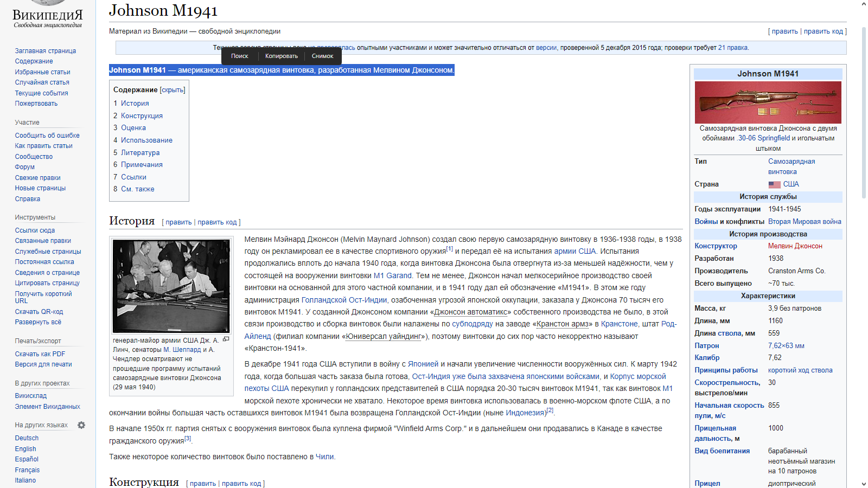The image size is (868, 488).
Task: Choose Поиск in the selection popup
Action: [239, 56]
